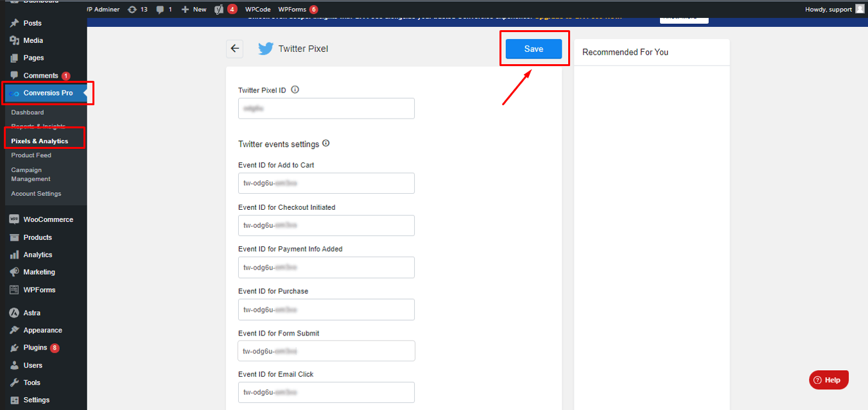Focus Event ID for Payment Info Added field

point(326,268)
